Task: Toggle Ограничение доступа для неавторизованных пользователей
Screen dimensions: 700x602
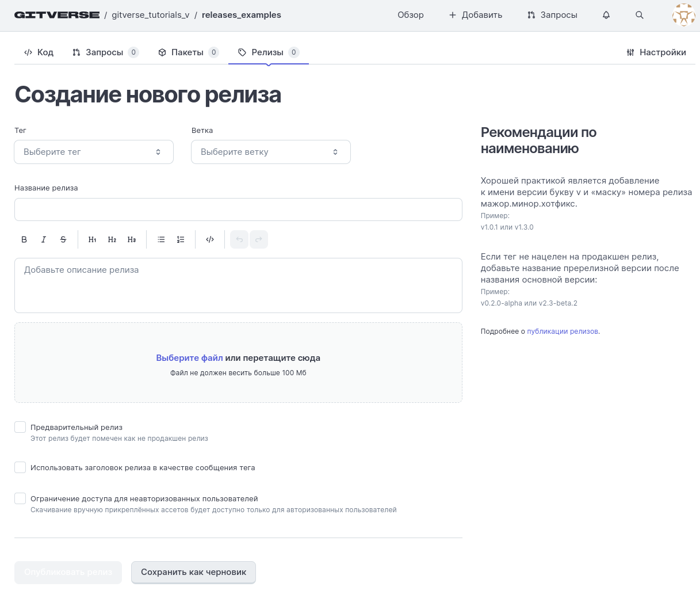Action: click(x=20, y=498)
